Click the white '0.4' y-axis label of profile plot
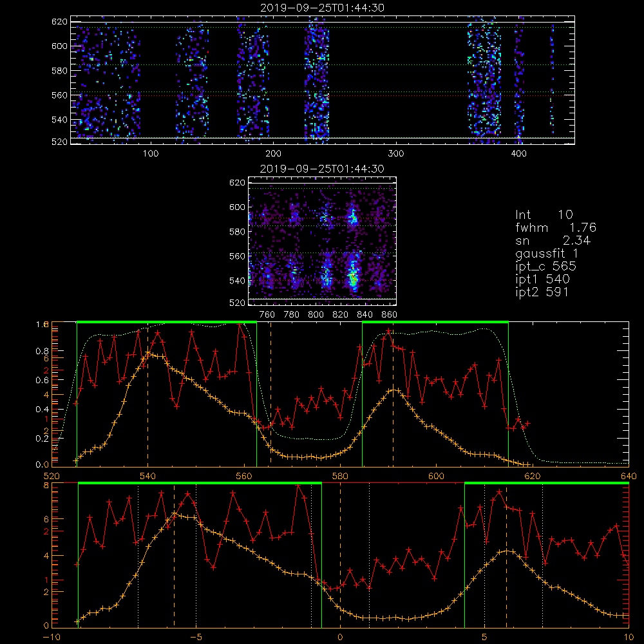The width and height of the screenshot is (644, 644). click(x=43, y=410)
